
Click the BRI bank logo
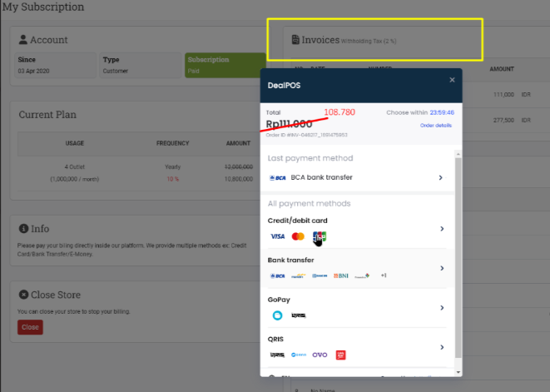click(320, 275)
